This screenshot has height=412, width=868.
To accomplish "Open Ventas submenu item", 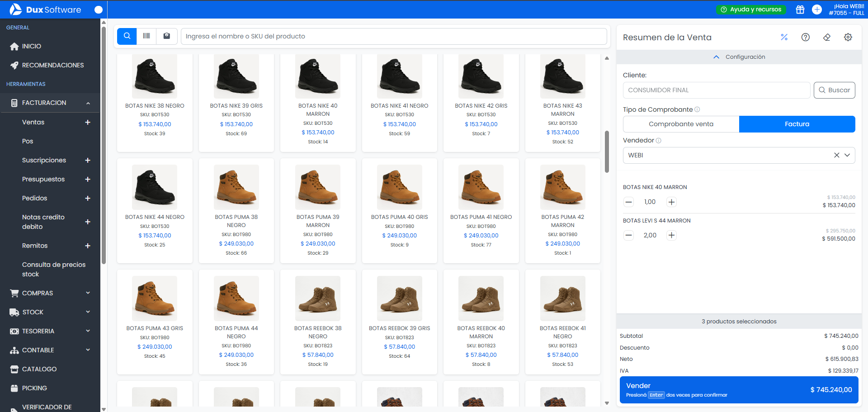I will click(x=33, y=122).
